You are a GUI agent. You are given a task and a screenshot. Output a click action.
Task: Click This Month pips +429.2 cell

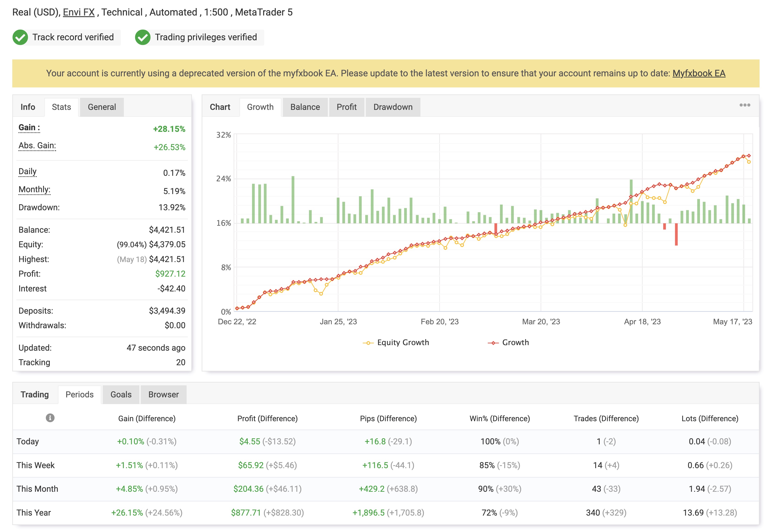pyautogui.click(x=388, y=489)
